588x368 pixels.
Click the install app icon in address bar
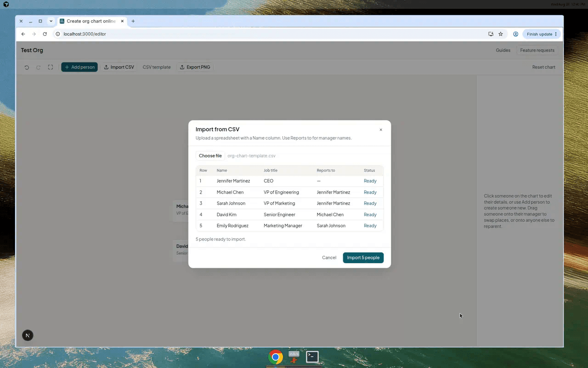(491, 34)
